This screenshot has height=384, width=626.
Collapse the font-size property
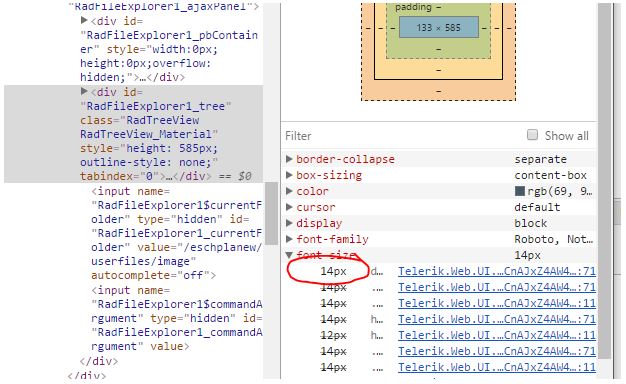coord(289,255)
